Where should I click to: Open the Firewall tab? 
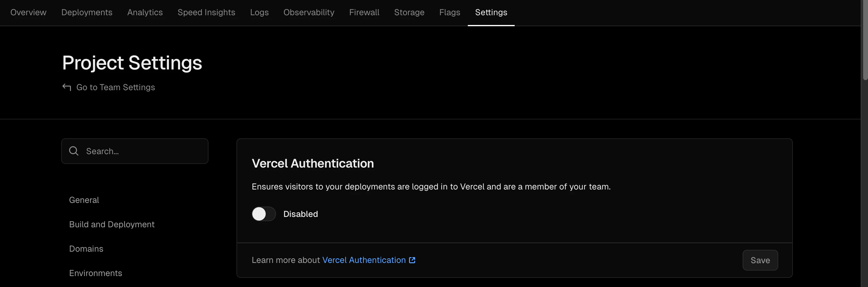(364, 12)
